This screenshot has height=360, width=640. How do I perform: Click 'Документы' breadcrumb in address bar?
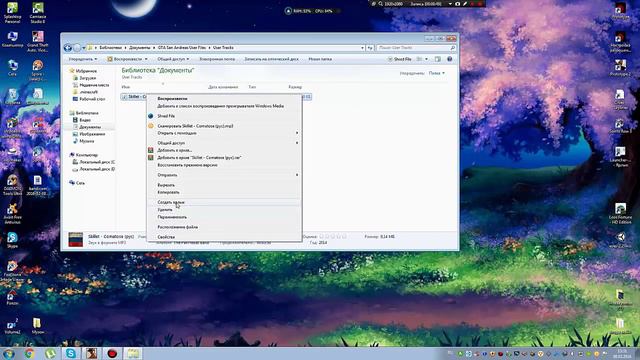pos(140,48)
